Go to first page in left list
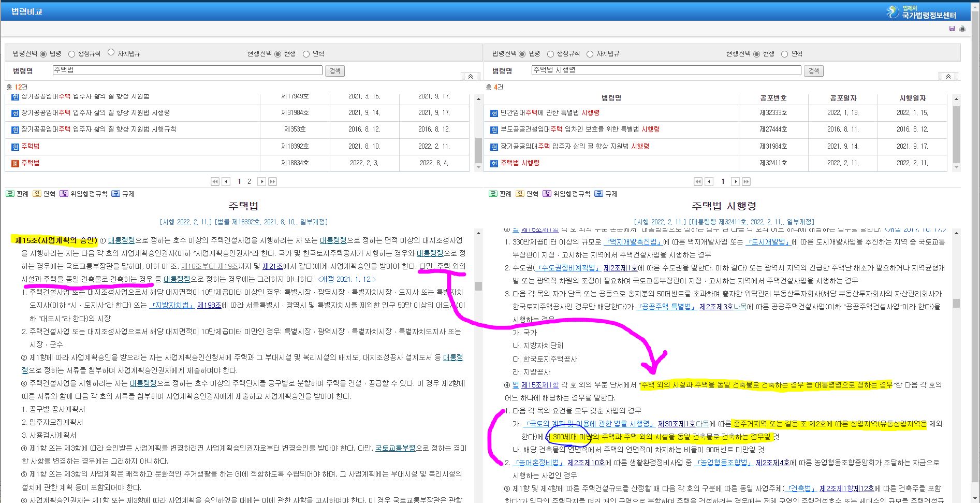The width and height of the screenshot is (980, 503). [215, 181]
